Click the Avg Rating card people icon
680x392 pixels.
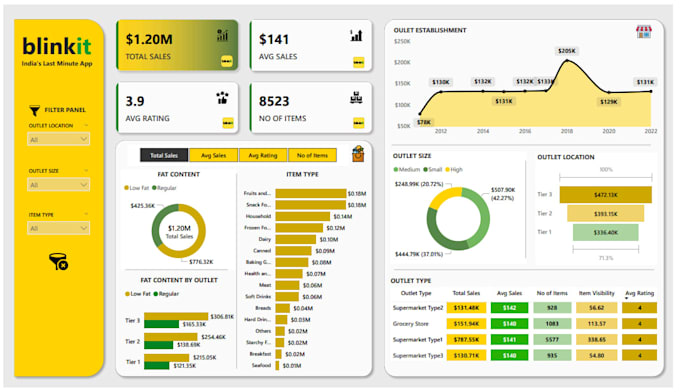(222, 98)
